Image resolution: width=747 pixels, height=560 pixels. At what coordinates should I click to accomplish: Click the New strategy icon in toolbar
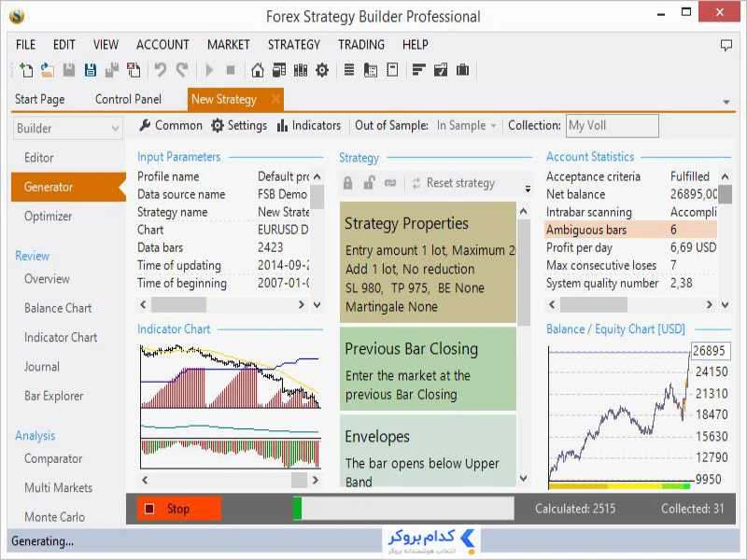[x=26, y=71]
